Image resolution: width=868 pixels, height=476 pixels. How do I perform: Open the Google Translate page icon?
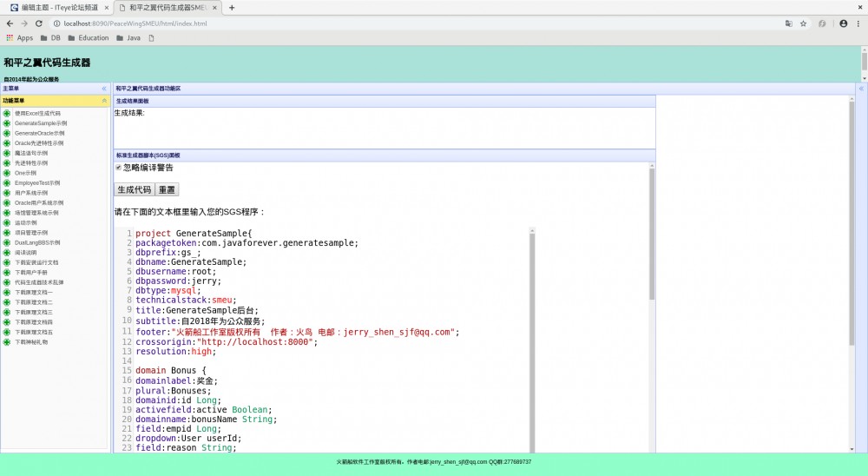(x=789, y=23)
